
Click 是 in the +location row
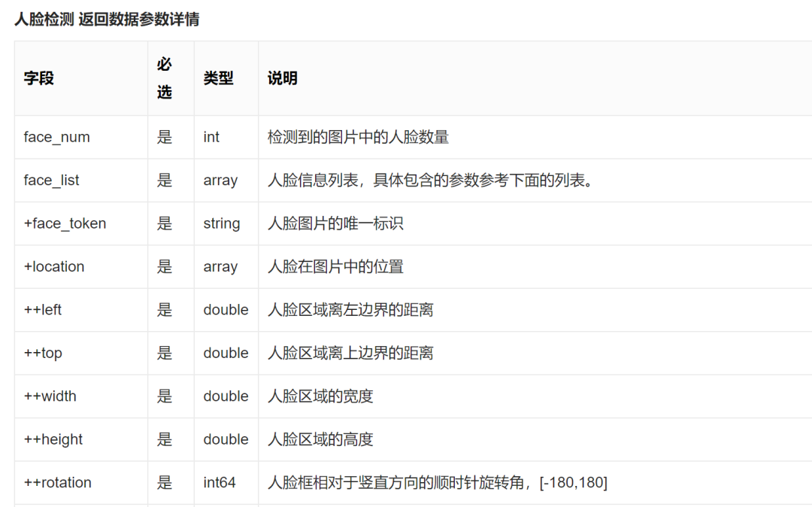[164, 267]
